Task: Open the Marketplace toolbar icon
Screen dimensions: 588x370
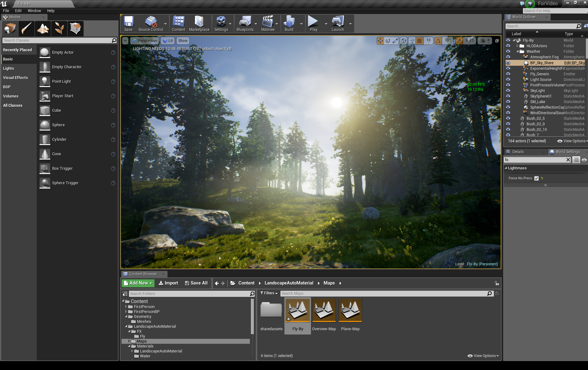Action: [199, 24]
